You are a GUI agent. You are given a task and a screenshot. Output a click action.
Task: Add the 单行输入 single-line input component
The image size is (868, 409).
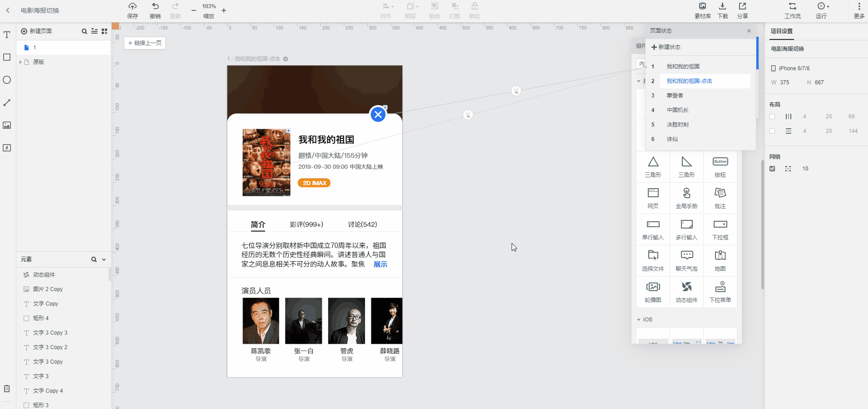[x=653, y=229]
